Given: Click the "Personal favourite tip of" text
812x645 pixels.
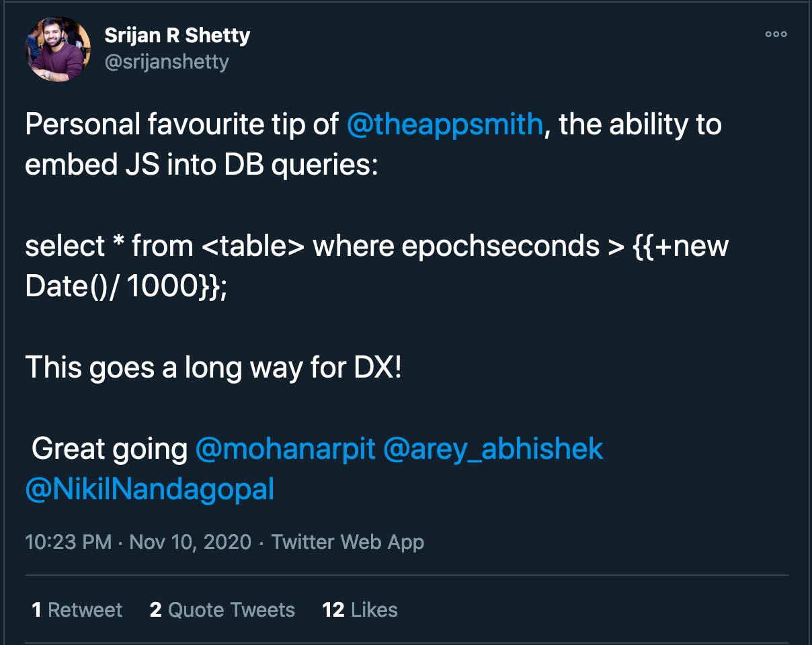Looking at the screenshot, I should tap(181, 125).
